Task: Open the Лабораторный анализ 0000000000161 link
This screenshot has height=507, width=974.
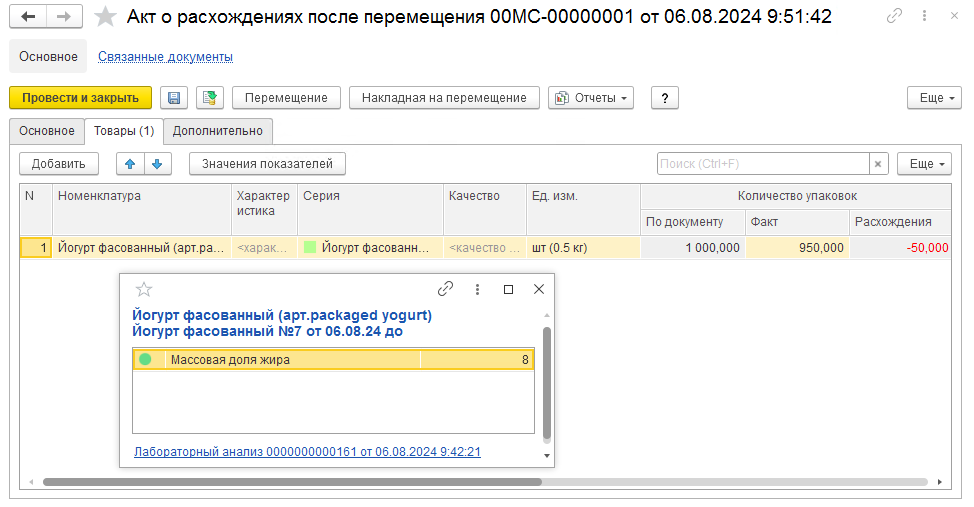Action: click(307, 452)
